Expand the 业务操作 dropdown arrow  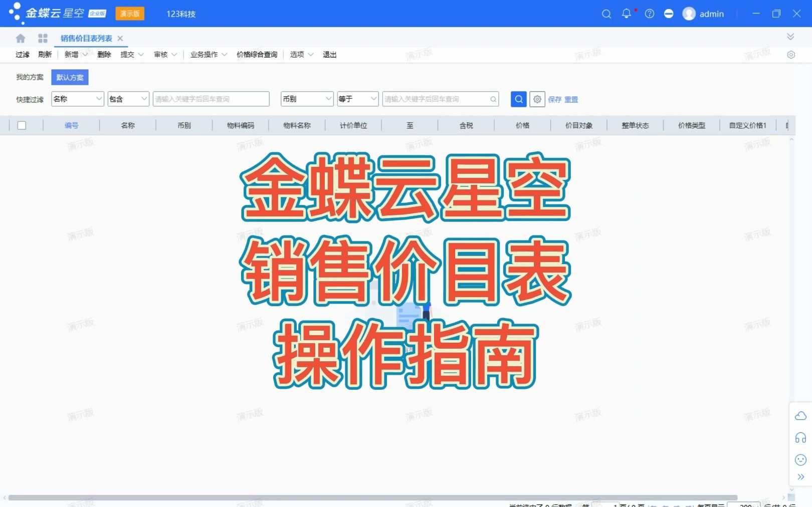pyautogui.click(x=224, y=55)
